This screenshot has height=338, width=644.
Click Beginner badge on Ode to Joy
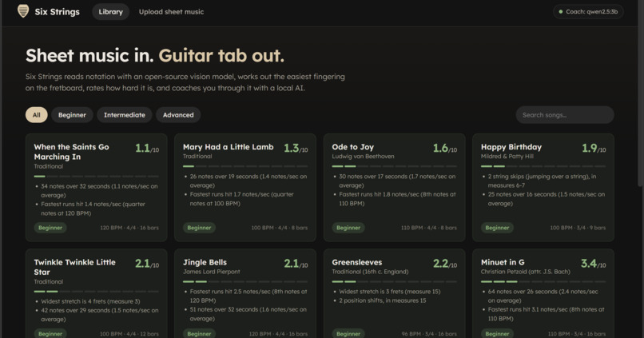[348, 228]
